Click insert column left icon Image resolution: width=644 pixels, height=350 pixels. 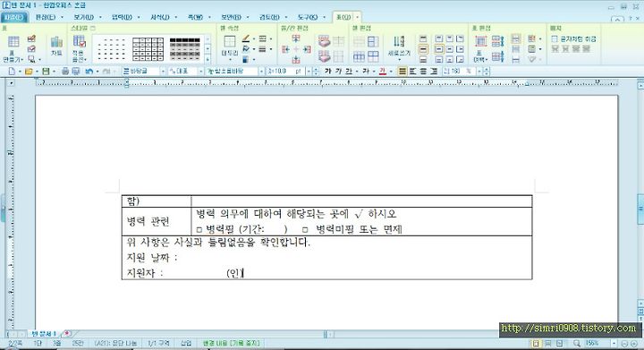285,49
